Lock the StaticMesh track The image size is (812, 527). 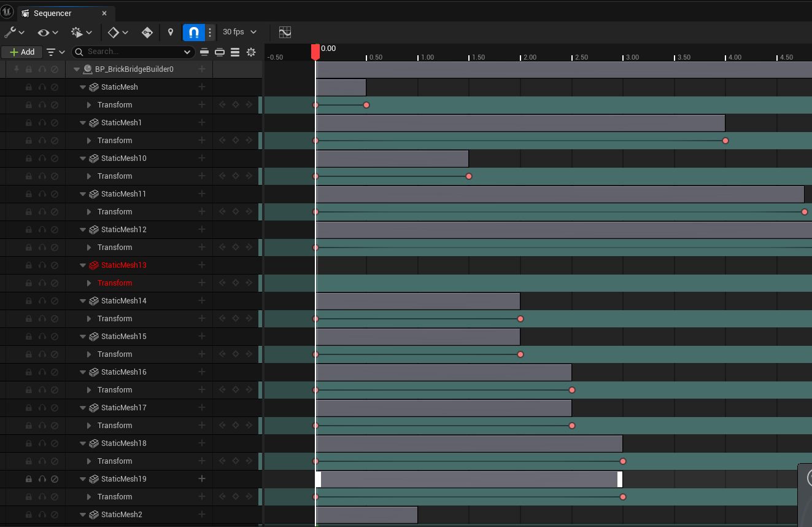click(29, 87)
